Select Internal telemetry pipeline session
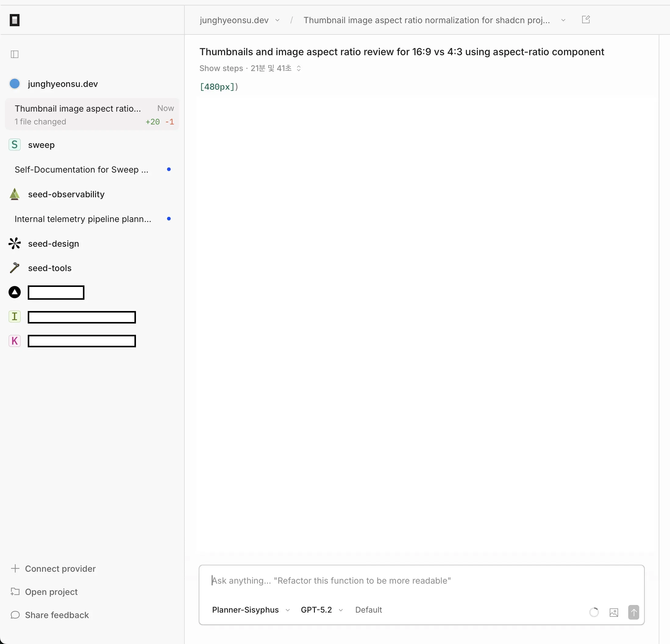670x644 pixels. click(x=83, y=219)
